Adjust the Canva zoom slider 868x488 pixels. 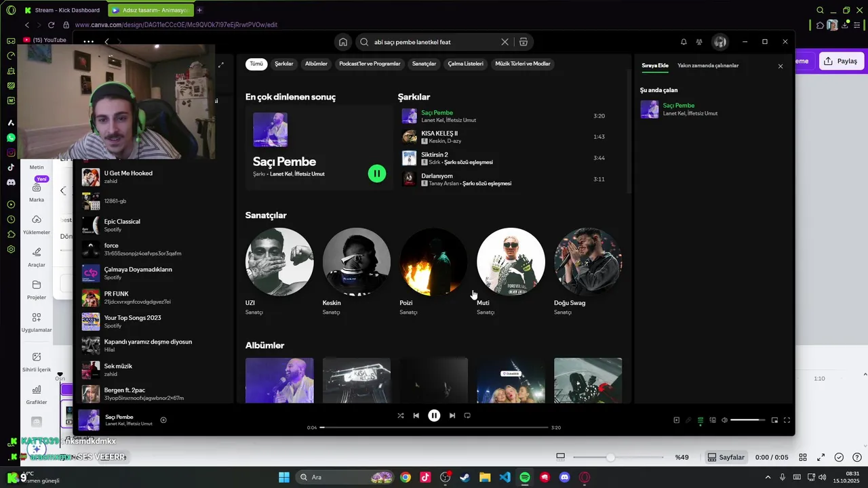coord(618,457)
